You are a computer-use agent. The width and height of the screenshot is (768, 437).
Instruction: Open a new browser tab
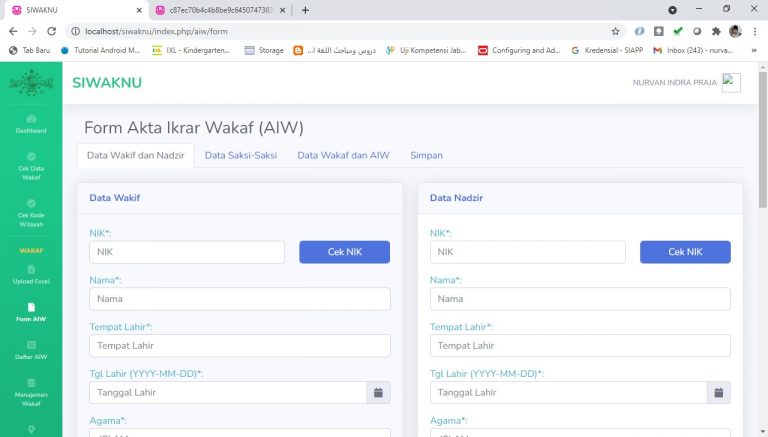point(305,10)
